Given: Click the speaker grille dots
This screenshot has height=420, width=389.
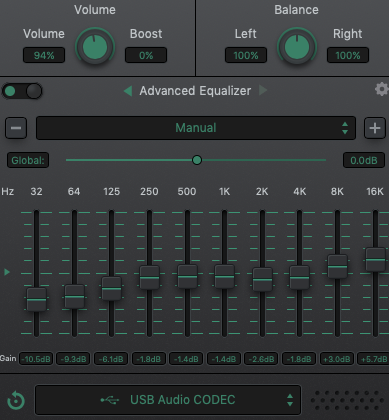Looking at the screenshot, I should click(x=347, y=400).
